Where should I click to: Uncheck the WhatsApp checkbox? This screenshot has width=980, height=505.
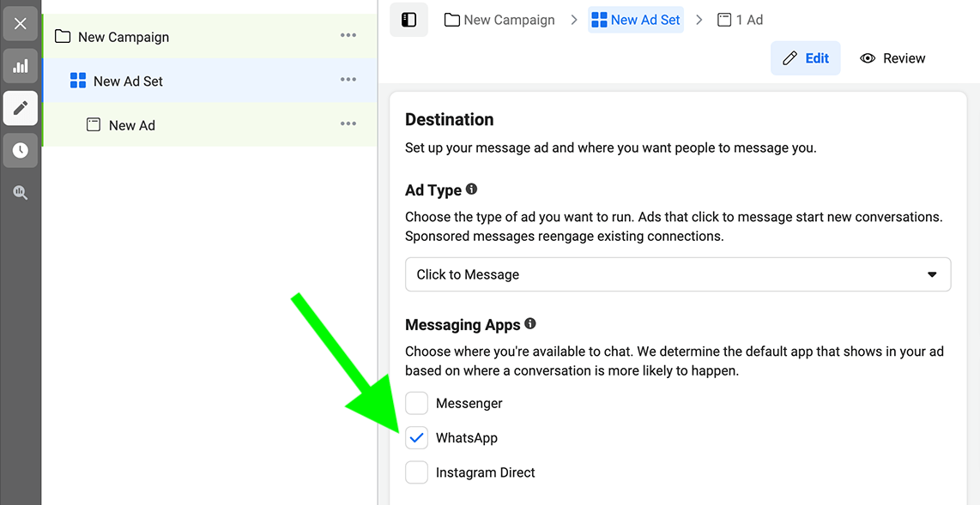[x=416, y=437]
